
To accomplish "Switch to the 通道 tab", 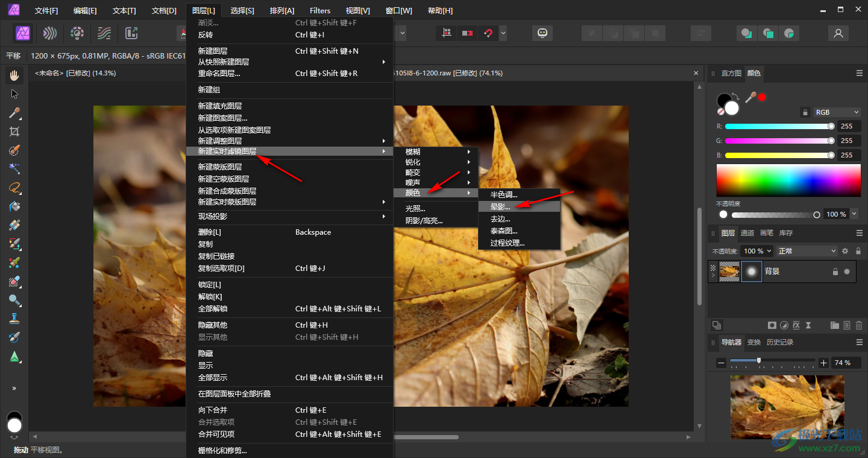I will (x=747, y=233).
